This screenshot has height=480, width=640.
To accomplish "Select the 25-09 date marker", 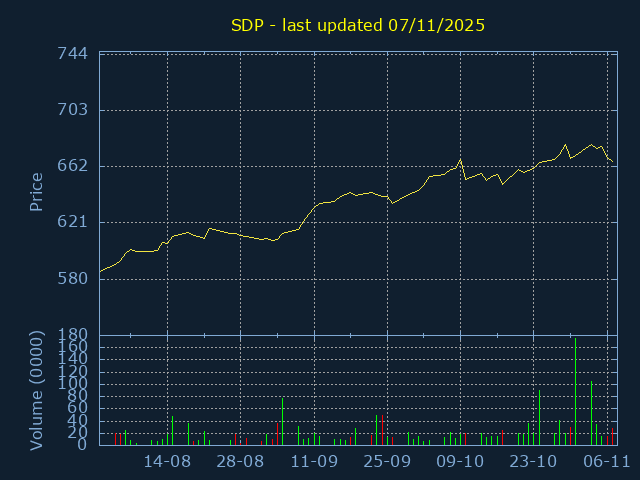I will click(387, 462).
